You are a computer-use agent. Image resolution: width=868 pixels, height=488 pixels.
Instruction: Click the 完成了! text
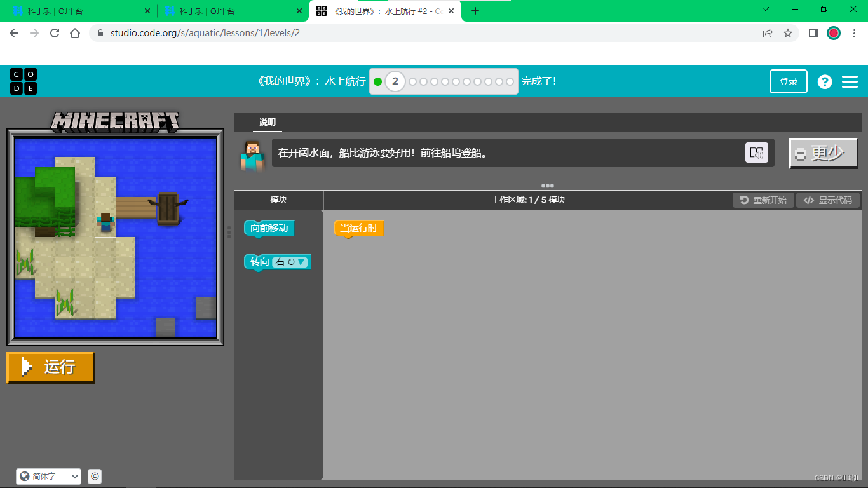pyautogui.click(x=539, y=81)
